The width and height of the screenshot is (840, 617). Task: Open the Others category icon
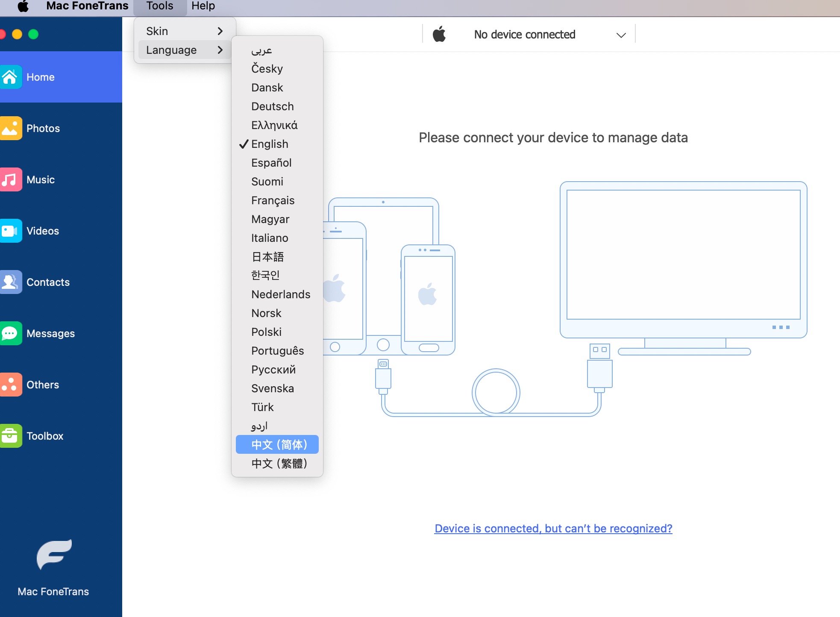click(10, 385)
